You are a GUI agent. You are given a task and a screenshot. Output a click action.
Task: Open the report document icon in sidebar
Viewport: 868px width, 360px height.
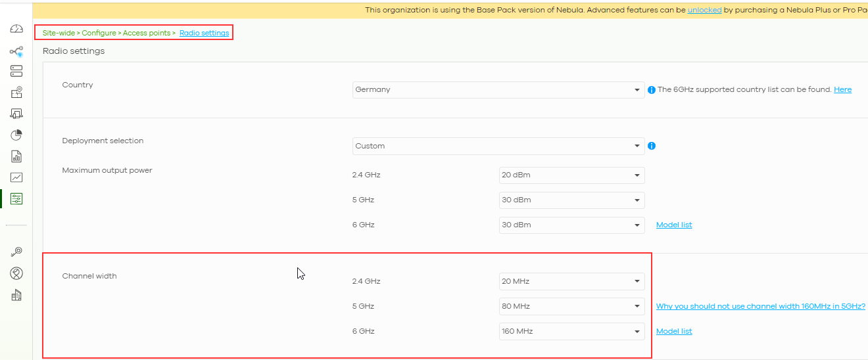click(x=16, y=156)
